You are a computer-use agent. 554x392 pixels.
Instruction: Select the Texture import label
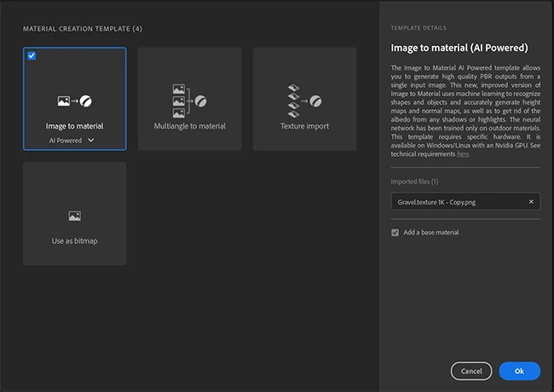pyautogui.click(x=304, y=126)
